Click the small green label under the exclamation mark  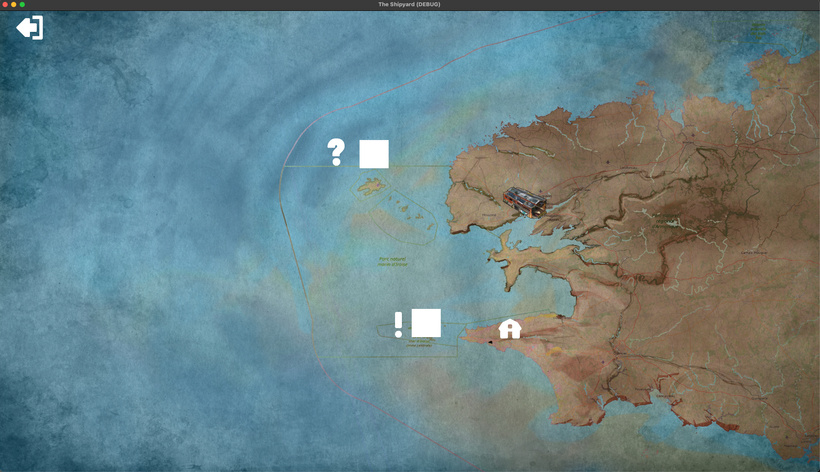point(419,343)
